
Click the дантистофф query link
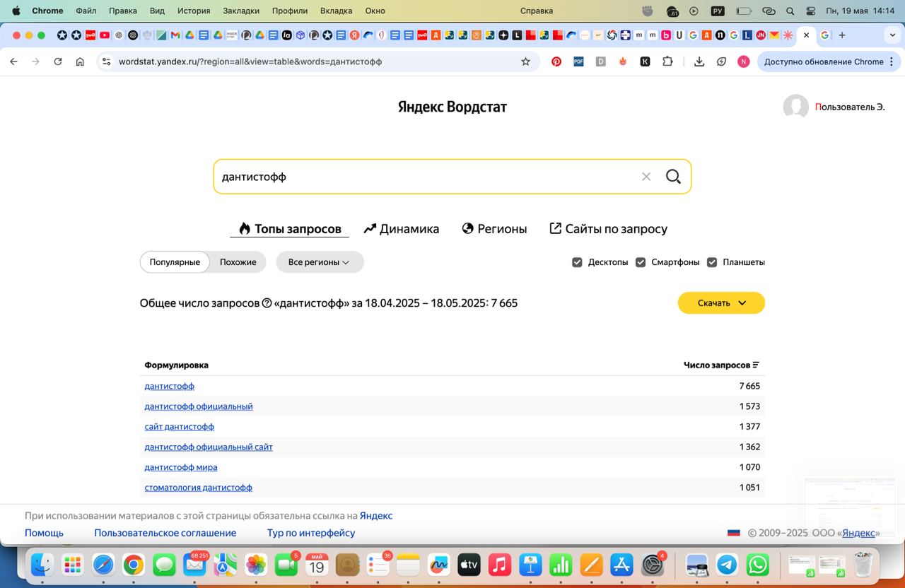point(170,386)
